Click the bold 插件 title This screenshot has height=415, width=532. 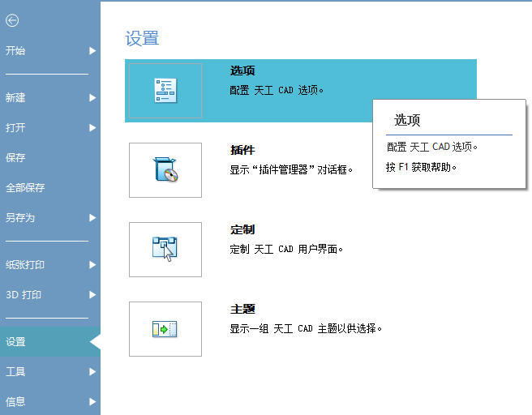tap(242, 150)
